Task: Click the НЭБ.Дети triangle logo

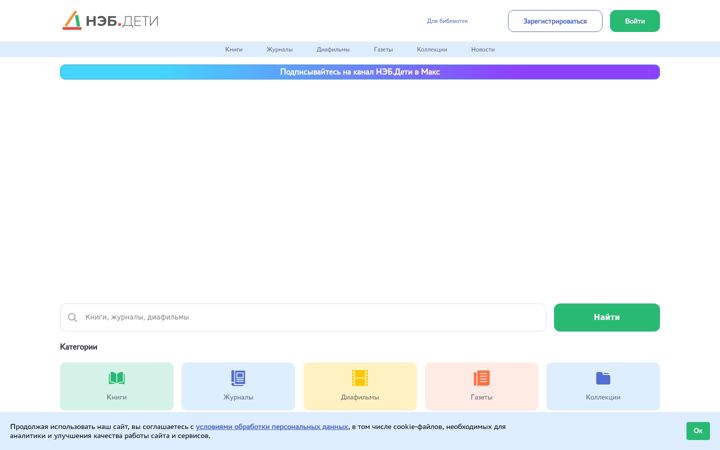Action: point(72,21)
